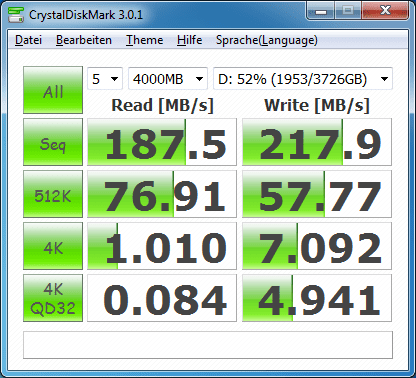
Task: Click the empty comment field at the bottom
Action: [208, 345]
